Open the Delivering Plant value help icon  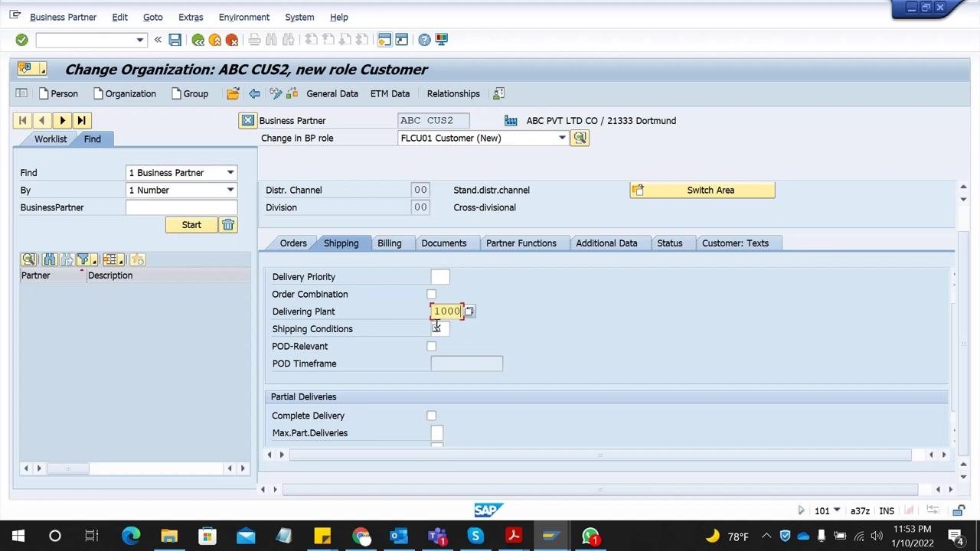(x=469, y=311)
